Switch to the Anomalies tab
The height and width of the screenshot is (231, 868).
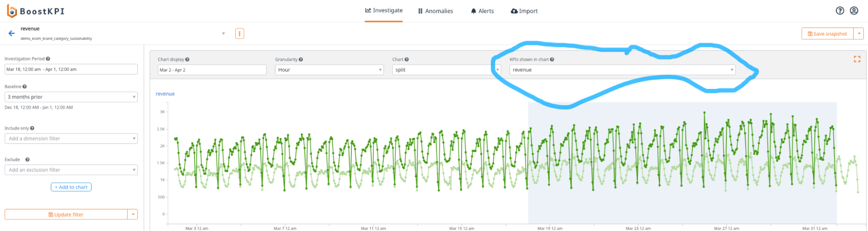(x=436, y=11)
